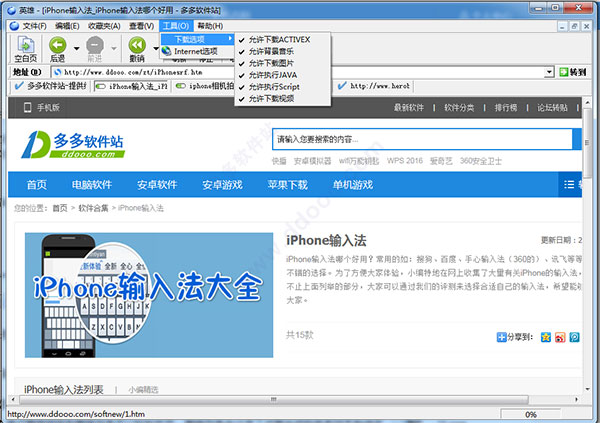This screenshot has height=423, width=600.
Task: Click 软件合集 in the breadcrumb path
Action: [x=93, y=208]
